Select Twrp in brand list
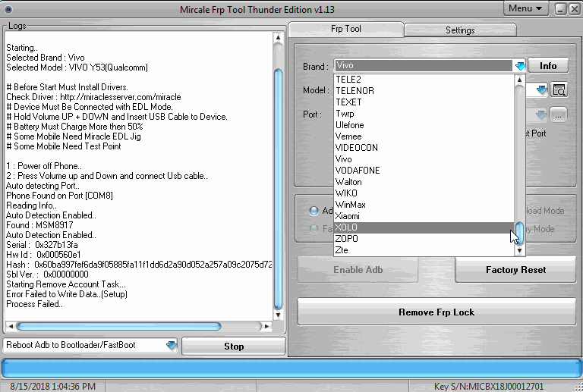583x392 pixels. (424, 114)
